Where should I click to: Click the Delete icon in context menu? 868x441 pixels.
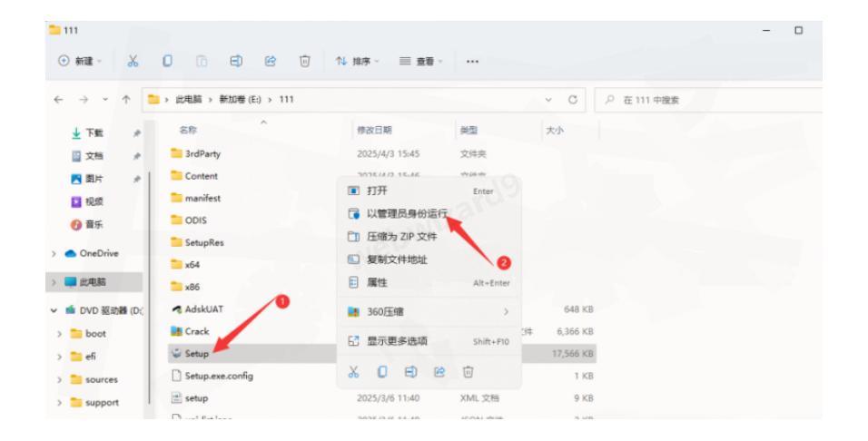(468, 372)
